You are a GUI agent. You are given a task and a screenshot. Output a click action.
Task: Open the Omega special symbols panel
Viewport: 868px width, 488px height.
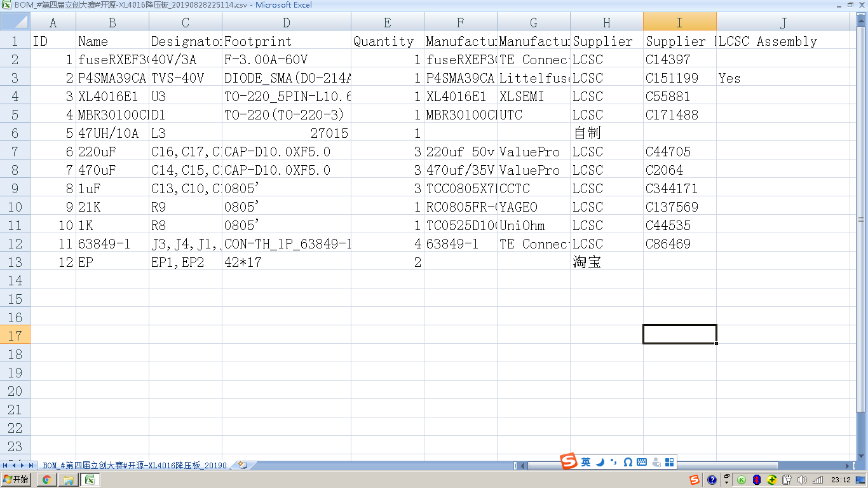[628, 462]
